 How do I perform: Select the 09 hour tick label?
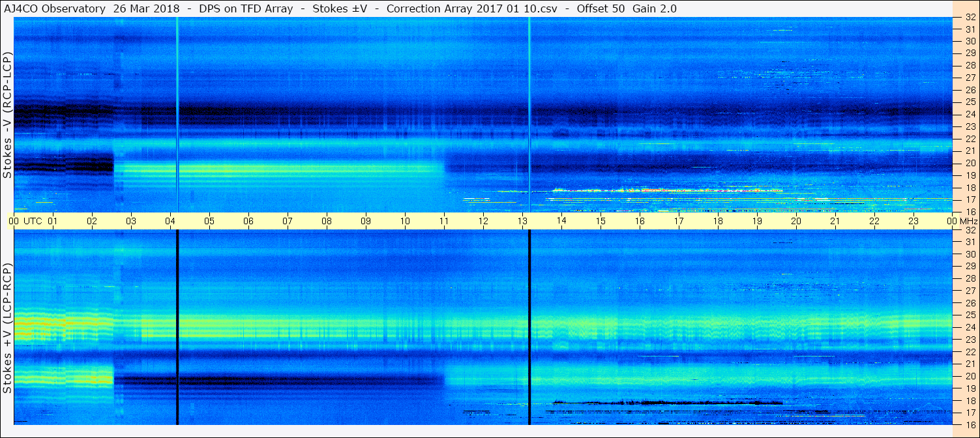366,221
